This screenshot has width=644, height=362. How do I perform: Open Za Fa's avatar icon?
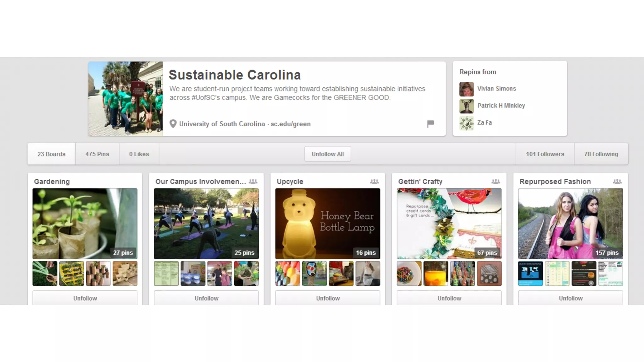click(x=467, y=123)
